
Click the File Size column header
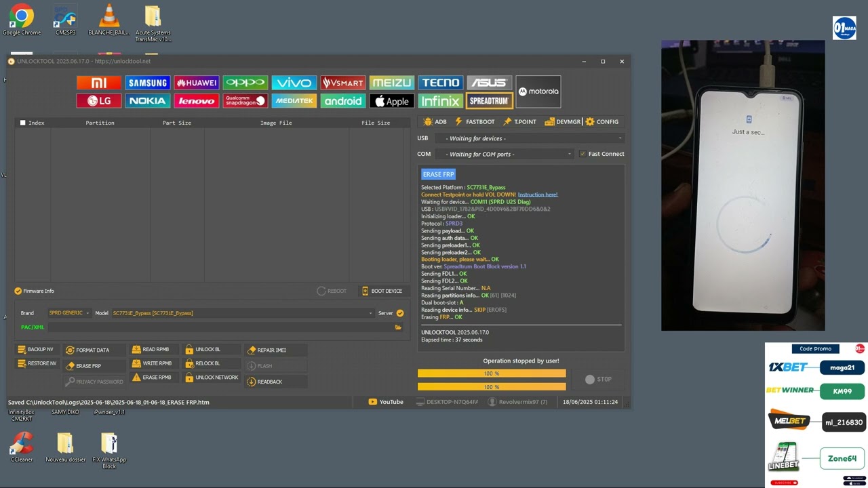[376, 123]
